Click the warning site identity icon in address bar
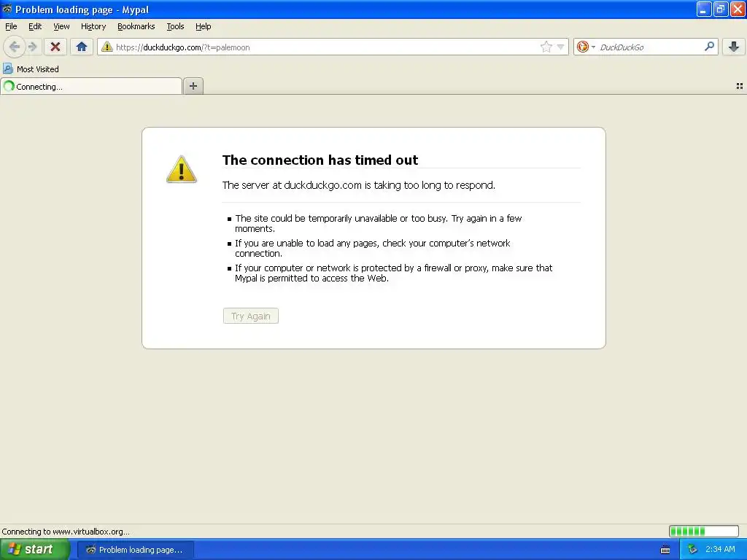The image size is (747, 560). [x=107, y=47]
